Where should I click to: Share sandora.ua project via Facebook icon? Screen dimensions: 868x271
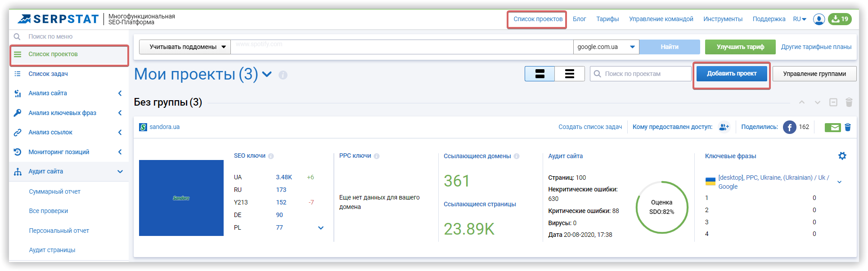790,127
